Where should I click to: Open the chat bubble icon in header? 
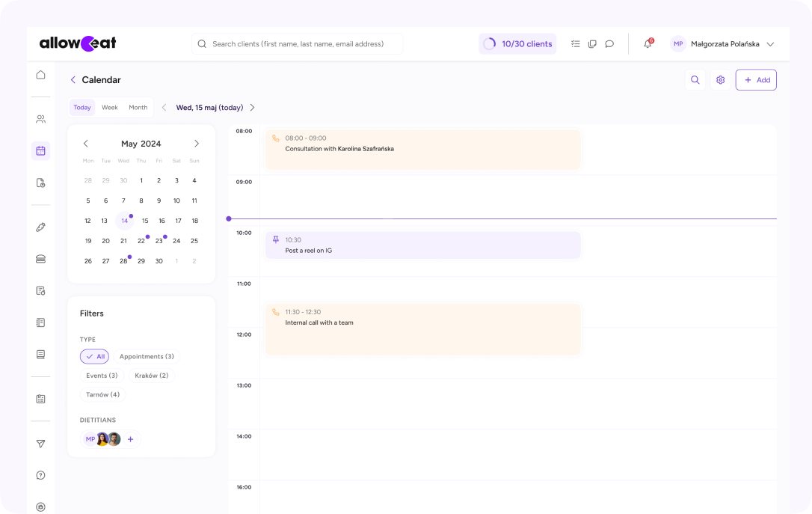[x=609, y=44]
